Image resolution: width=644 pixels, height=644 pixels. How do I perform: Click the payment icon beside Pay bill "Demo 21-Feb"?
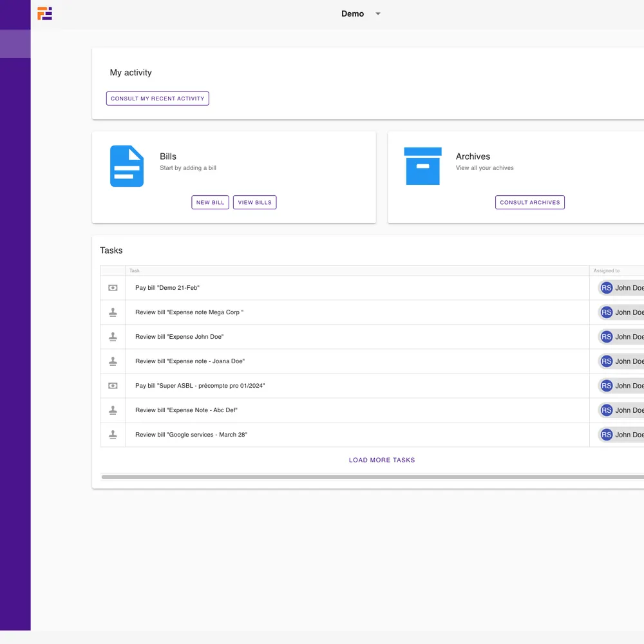pyautogui.click(x=113, y=288)
